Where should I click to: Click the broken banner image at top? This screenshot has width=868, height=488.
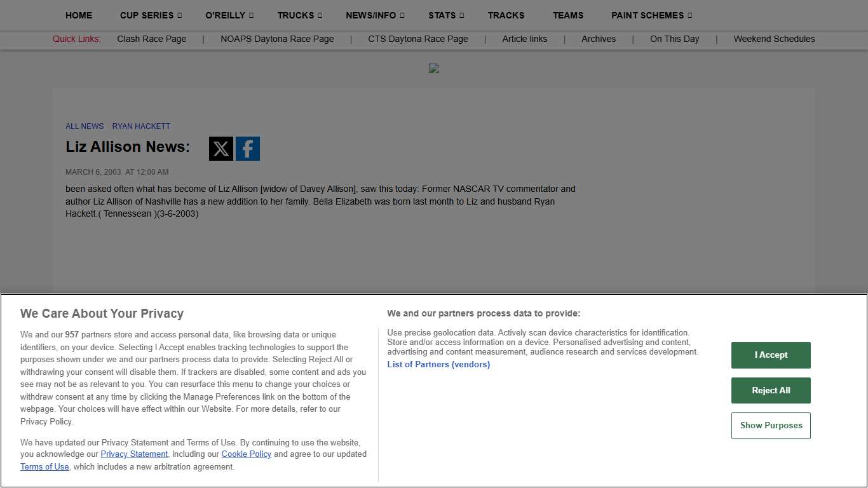point(434,68)
